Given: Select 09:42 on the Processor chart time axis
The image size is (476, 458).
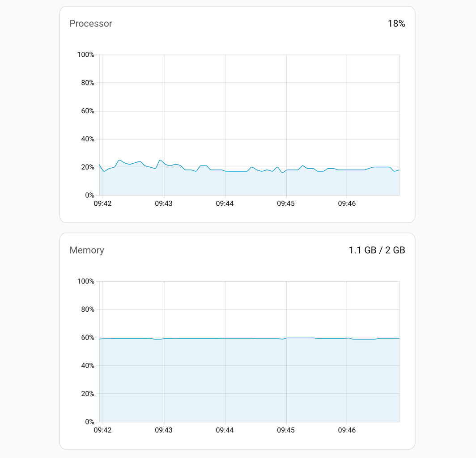Looking at the screenshot, I should coord(103,204).
